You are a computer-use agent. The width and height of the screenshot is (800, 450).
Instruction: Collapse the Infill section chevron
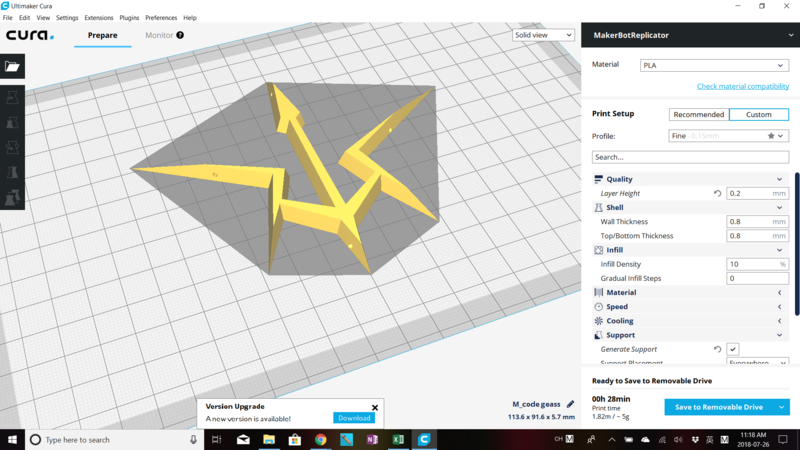pyautogui.click(x=780, y=250)
